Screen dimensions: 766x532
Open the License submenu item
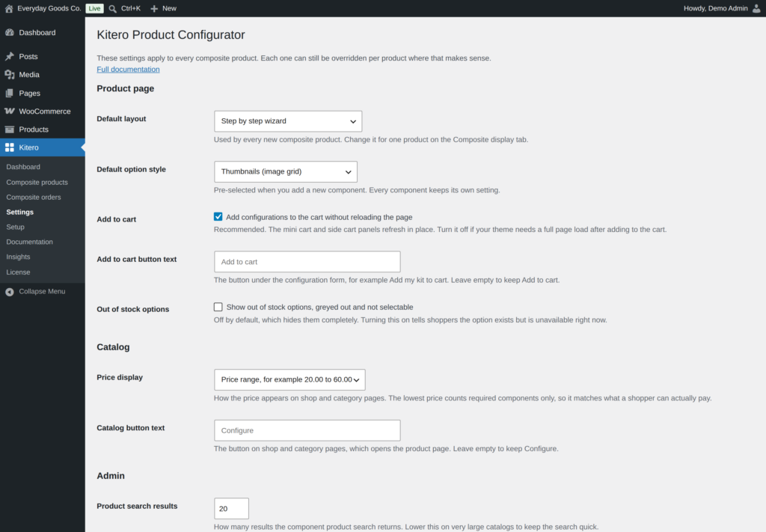pos(18,272)
